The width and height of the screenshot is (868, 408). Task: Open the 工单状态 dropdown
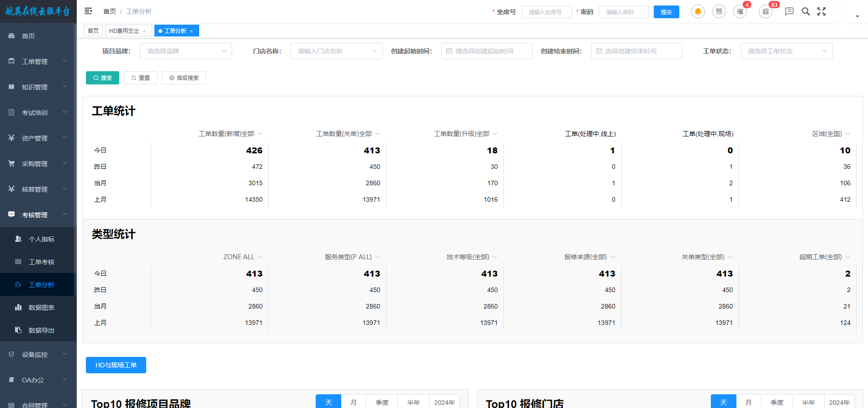[x=786, y=51]
